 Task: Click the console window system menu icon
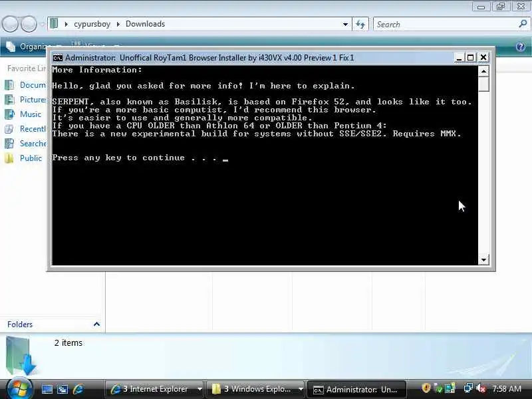point(57,58)
